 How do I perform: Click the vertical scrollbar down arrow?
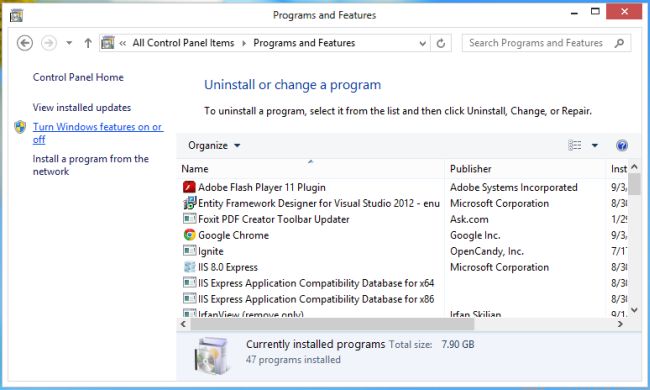[x=634, y=310]
